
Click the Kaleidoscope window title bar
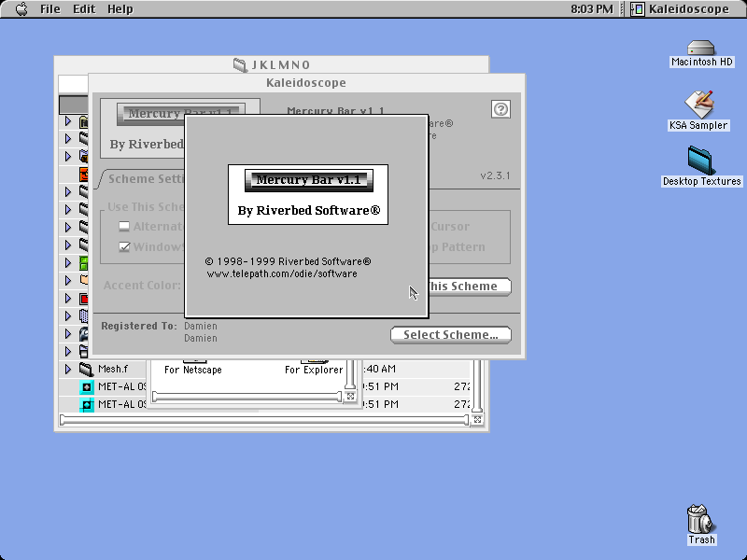(x=307, y=83)
